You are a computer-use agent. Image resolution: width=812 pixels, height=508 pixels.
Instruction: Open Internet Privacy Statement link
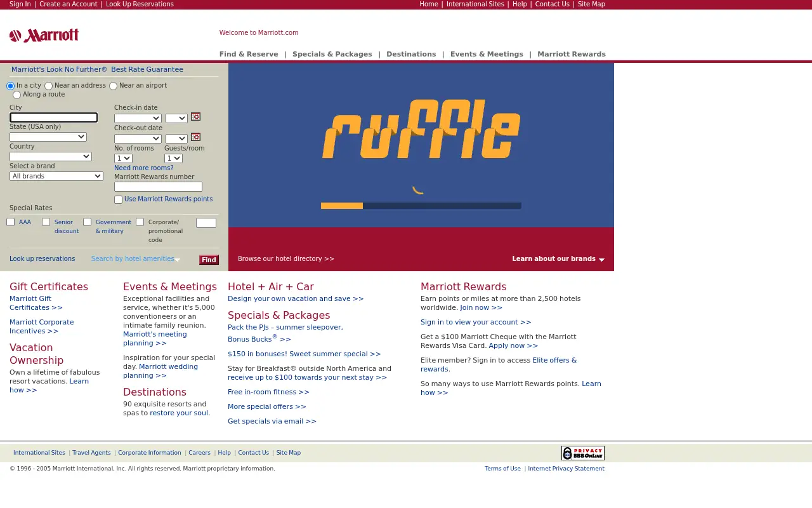click(x=566, y=469)
